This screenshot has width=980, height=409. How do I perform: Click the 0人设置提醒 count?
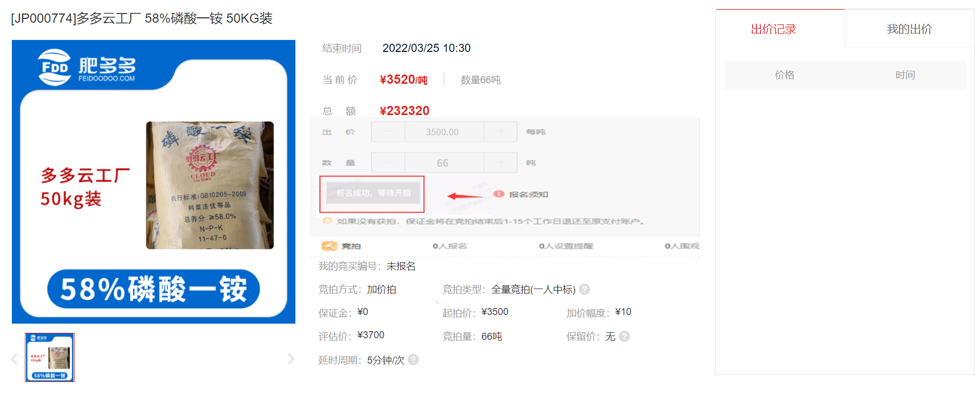click(565, 246)
